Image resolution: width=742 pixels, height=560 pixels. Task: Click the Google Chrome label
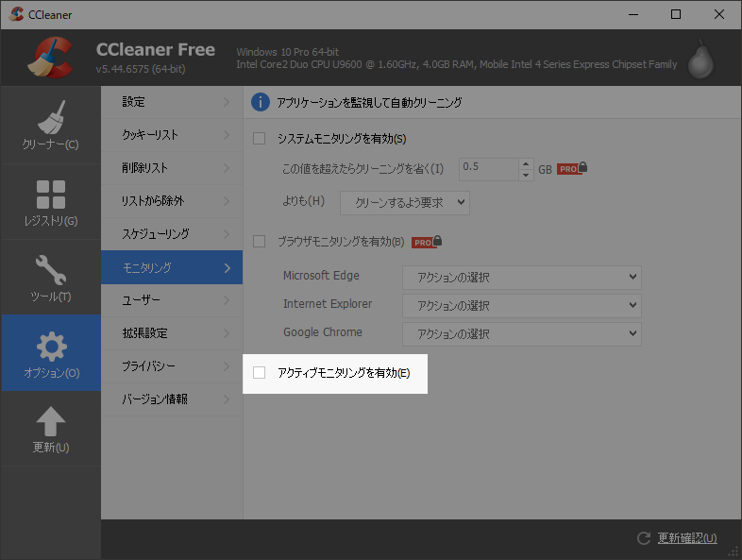(x=323, y=332)
